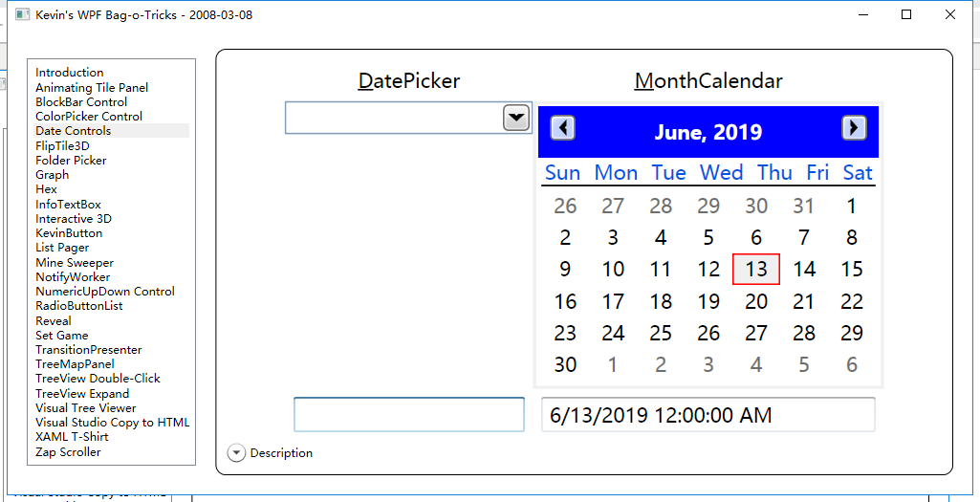
Task: Focus the empty DatePicker text field
Action: click(x=394, y=118)
